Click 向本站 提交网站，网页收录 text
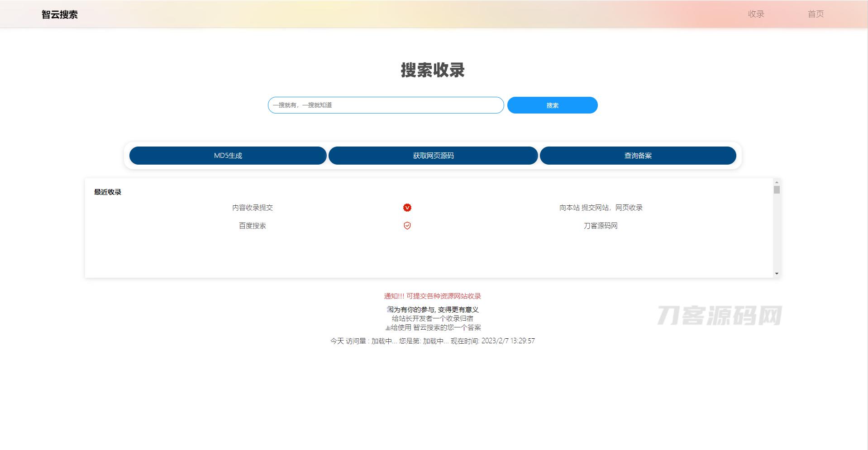 (601, 208)
